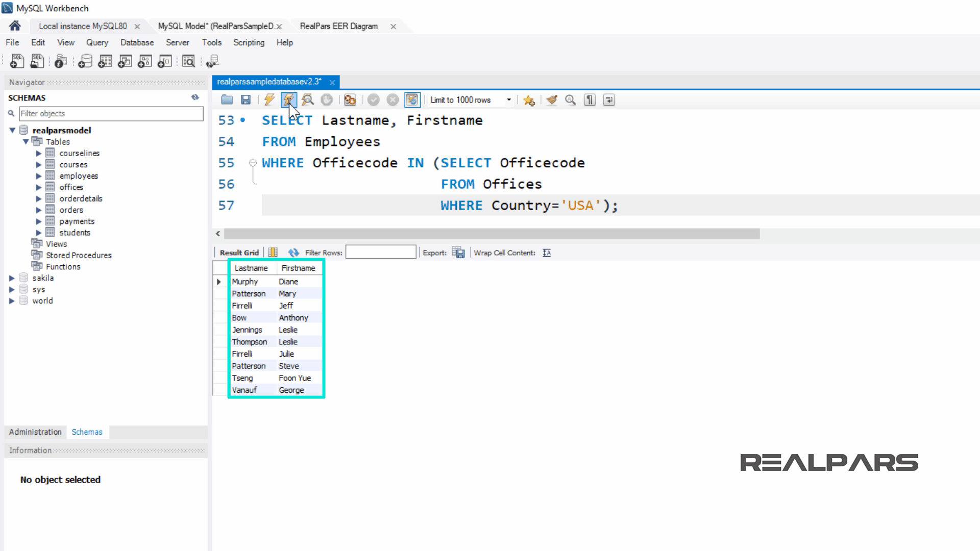
Task: Collapse the realparsmodel schema
Action: tap(12, 130)
